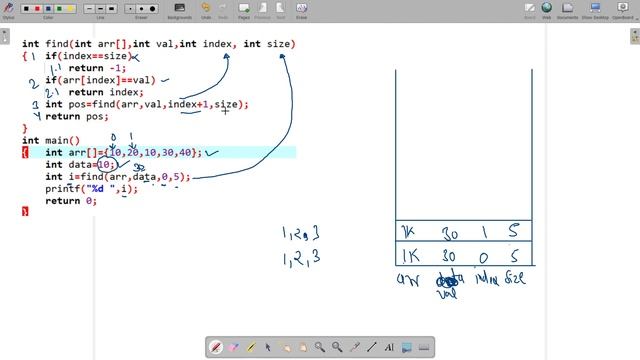Click the 'return 0;' code line
Image resolution: width=640 pixels, height=360 pixels.
(71, 201)
